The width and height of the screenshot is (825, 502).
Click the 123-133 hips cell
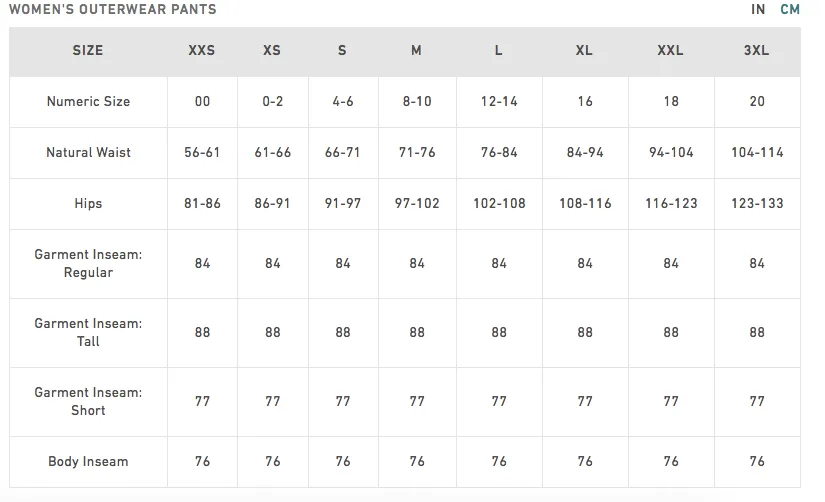pyautogui.click(x=757, y=204)
